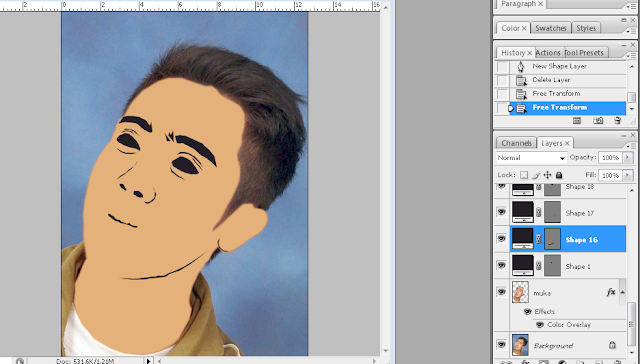Set history brush source to New Shape Layer state

click(x=502, y=67)
